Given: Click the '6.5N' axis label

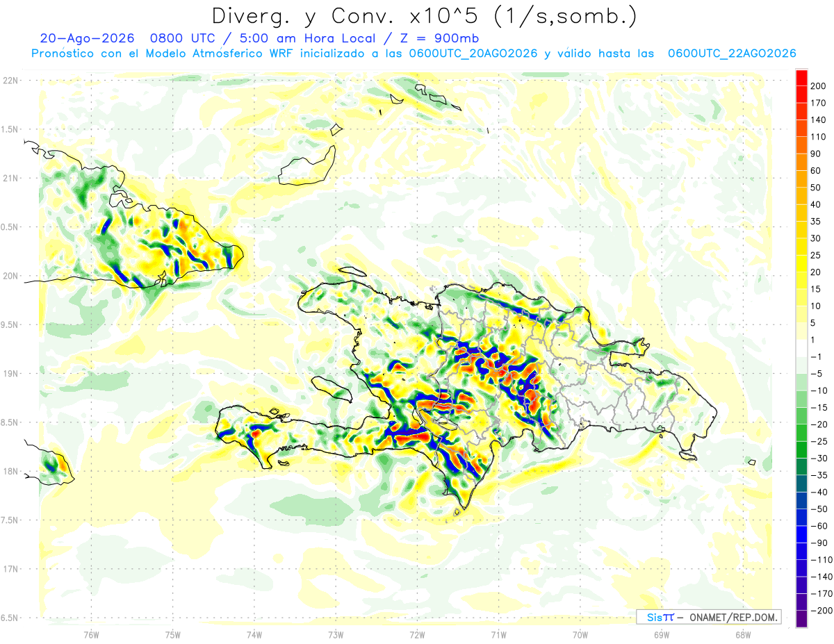Looking at the screenshot, I should coord(10,618).
